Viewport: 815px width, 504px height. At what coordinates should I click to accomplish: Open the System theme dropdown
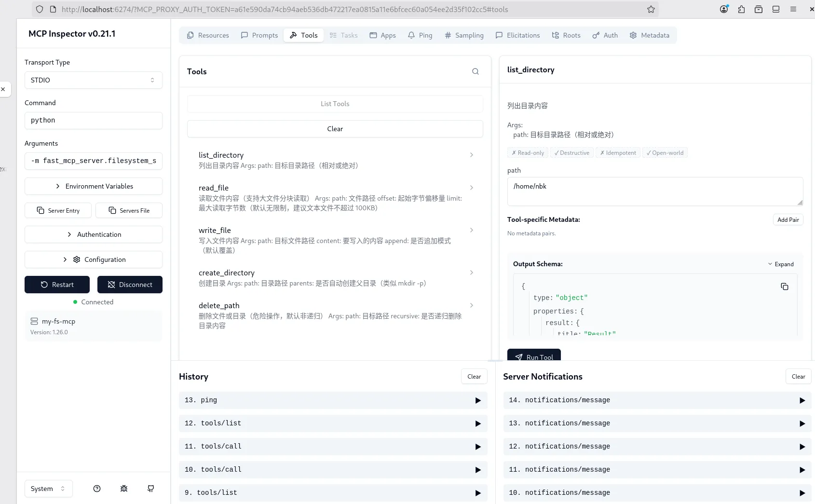click(48, 489)
